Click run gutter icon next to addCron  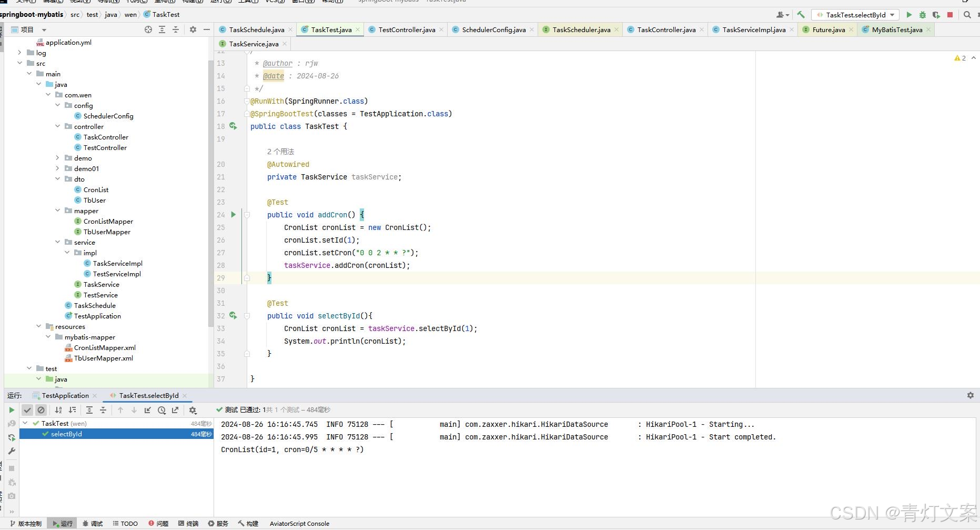click(234, 215)
